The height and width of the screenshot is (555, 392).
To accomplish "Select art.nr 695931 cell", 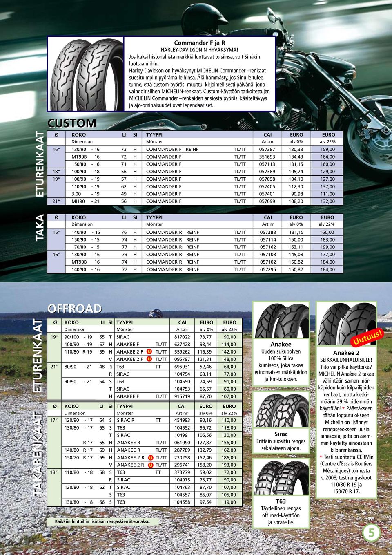I will point(182,367).
